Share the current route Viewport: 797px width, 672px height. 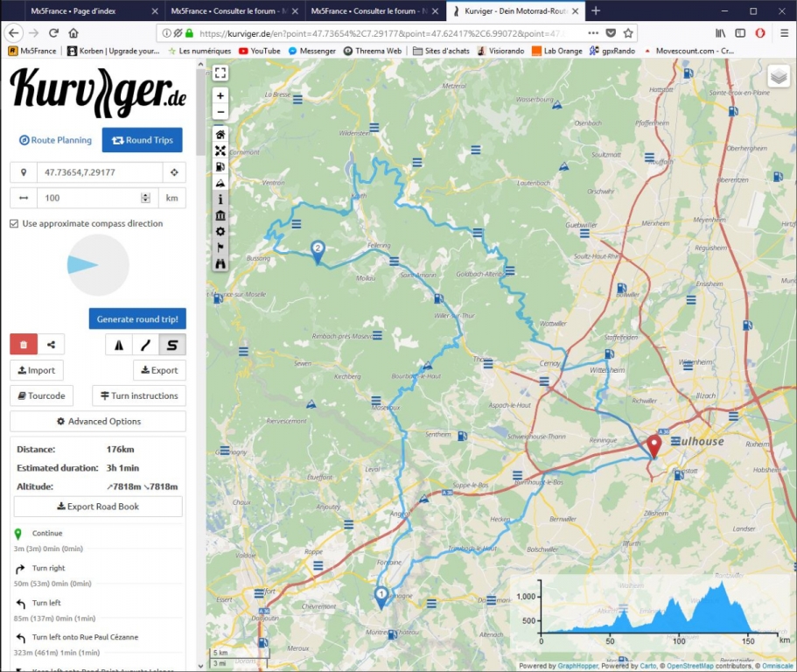click(x=51, y=345)
